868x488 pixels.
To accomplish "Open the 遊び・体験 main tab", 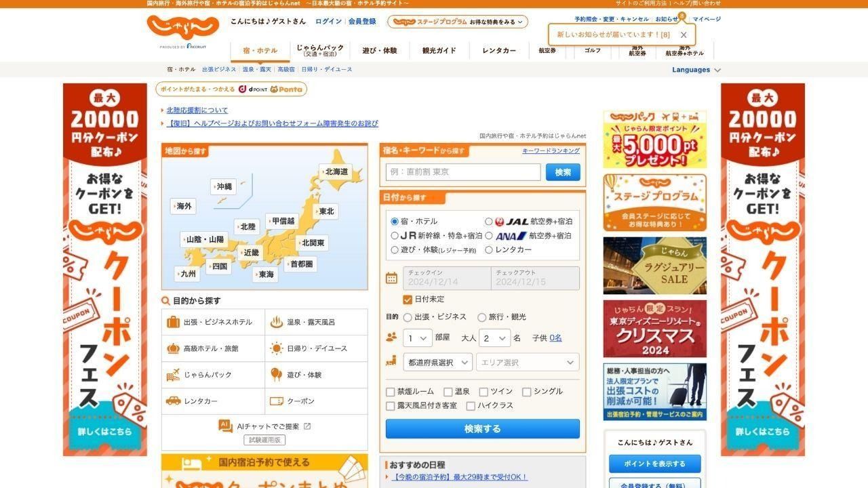I will point(380,51).
